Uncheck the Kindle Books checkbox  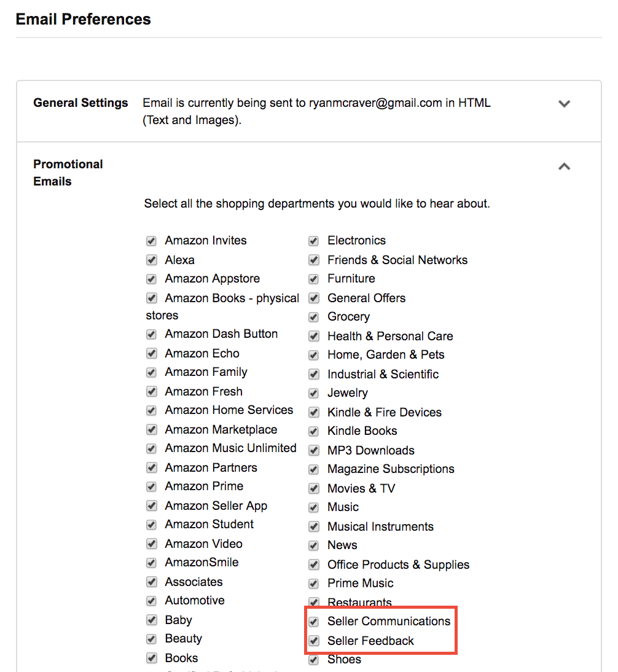point(314,431)
